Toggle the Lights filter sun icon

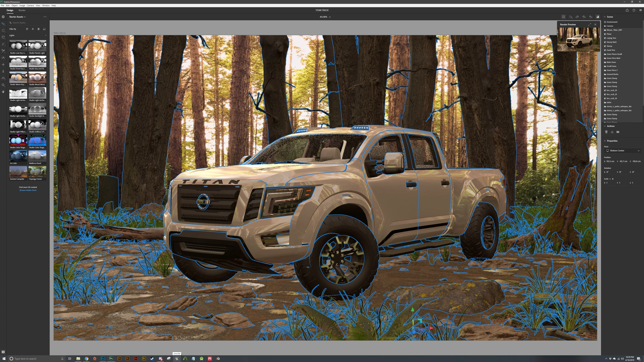coord(39,29)
